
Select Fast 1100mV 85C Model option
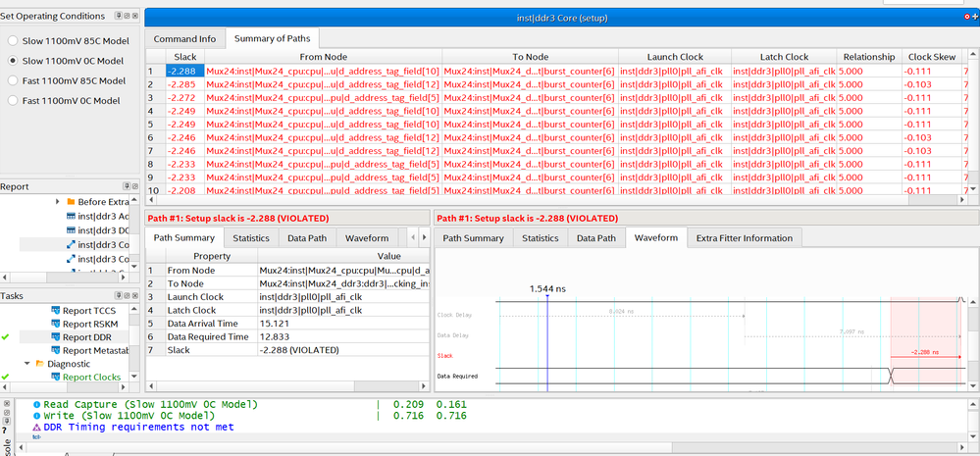[14, 80]
